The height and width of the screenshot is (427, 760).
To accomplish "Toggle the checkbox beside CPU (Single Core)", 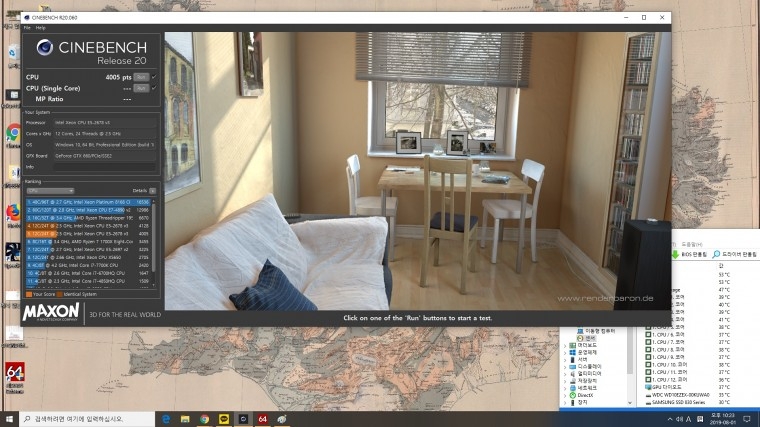I will click(x=154, y=88).
